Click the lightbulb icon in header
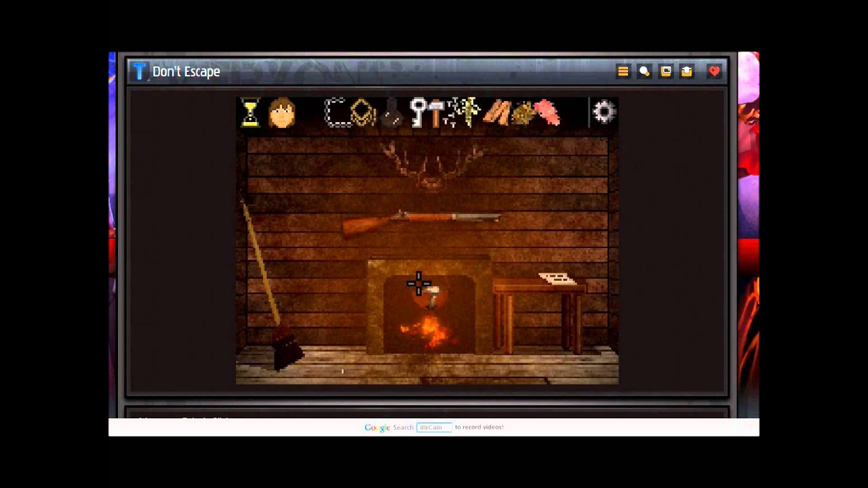The height and width of the screenshot is (488, 868). point(644,71)
